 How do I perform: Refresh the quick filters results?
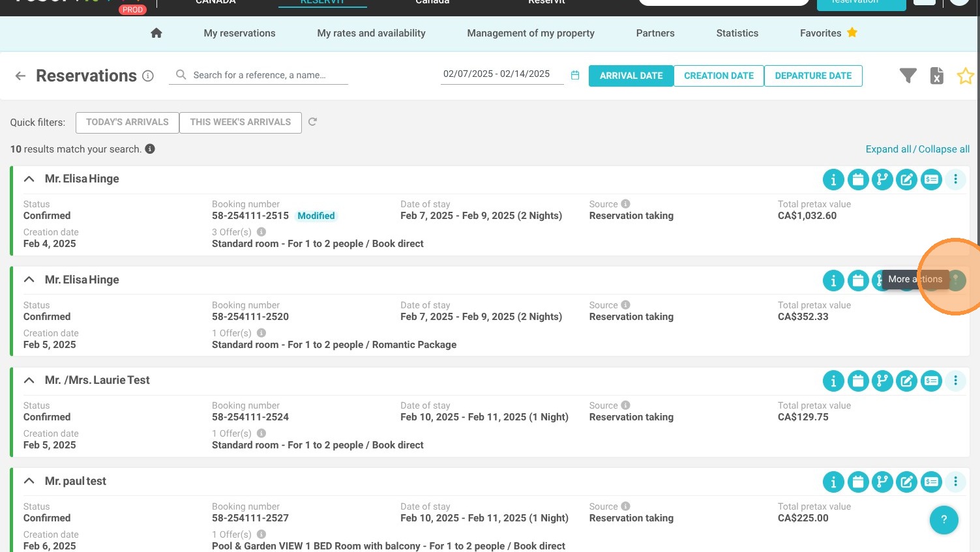tap(312, 122)
